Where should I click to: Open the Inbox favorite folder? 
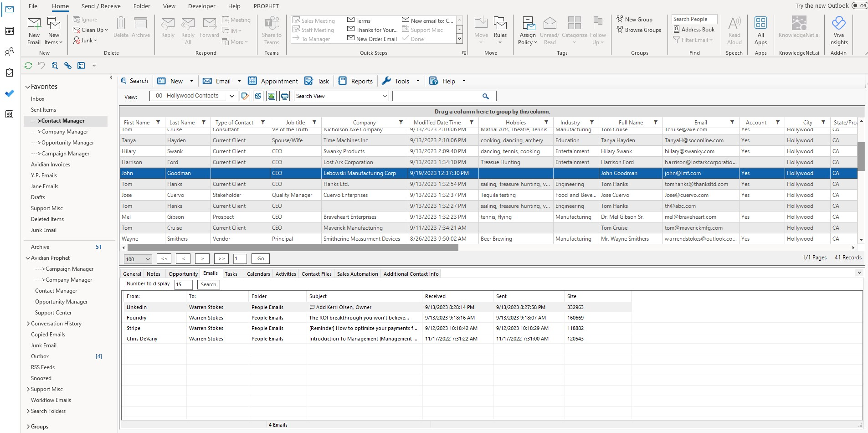[x=38, y=99]
